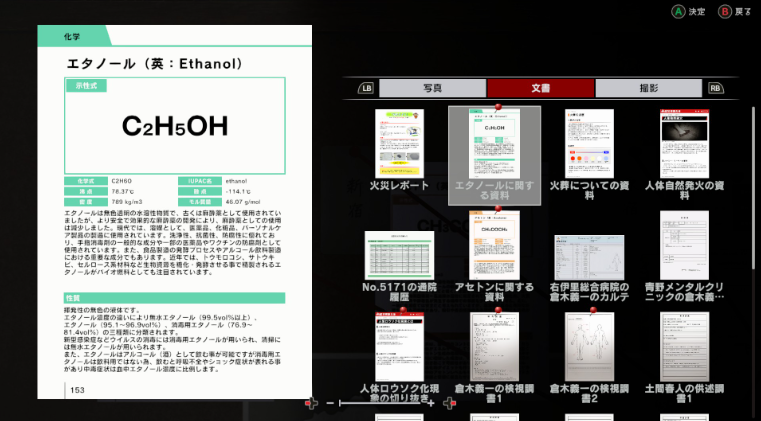Open 右伊里総合病院の倉木義一のカルテ thumbnail
The image size is (761, 421).
[x=589, y=257]
